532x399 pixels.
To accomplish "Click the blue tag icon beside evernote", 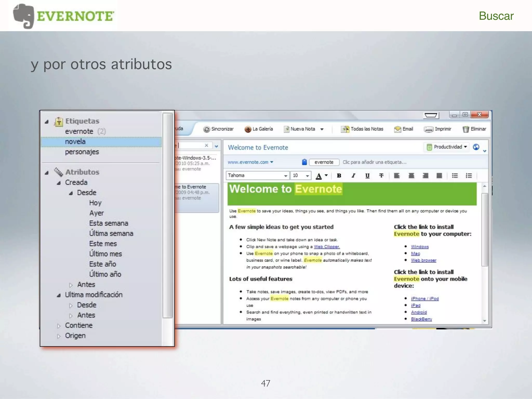I will pyautogui.click(x=304, y=162).
